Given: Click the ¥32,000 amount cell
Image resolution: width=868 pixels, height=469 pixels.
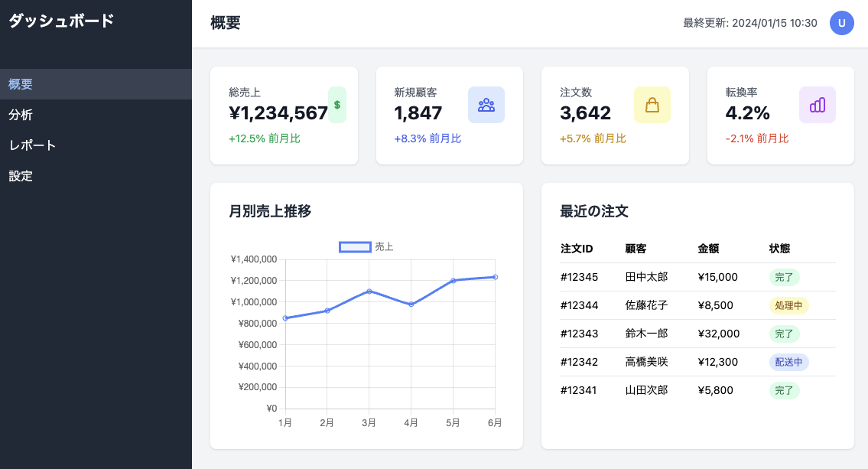Looking at the screenshot, I should point(719,334).
